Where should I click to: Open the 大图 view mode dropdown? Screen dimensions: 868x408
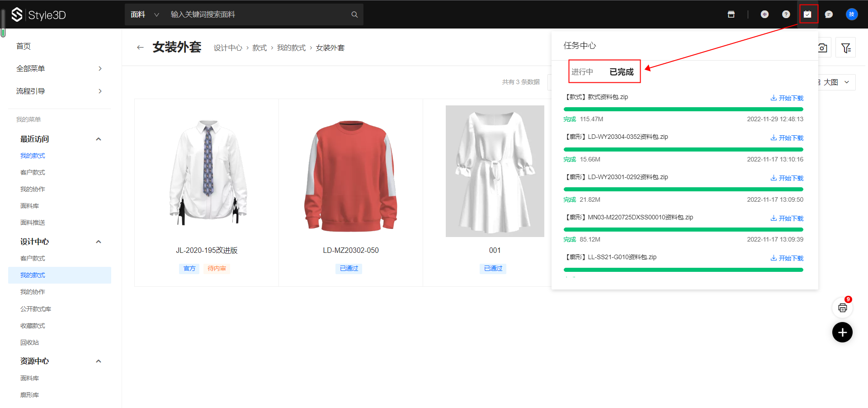tap(836, 82)
